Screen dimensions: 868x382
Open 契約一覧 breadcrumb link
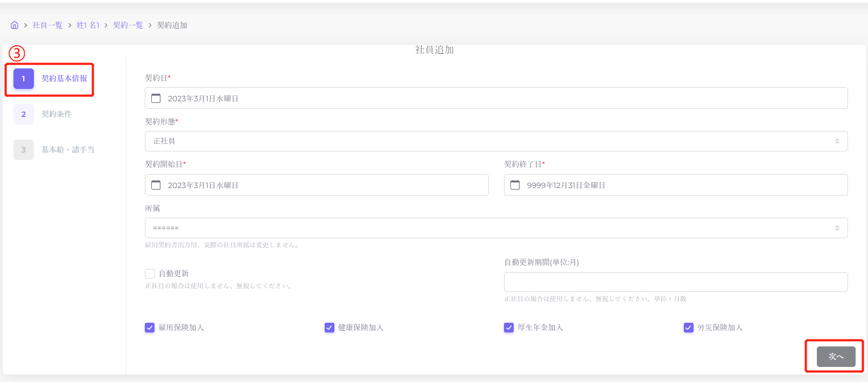click(128, 25)
